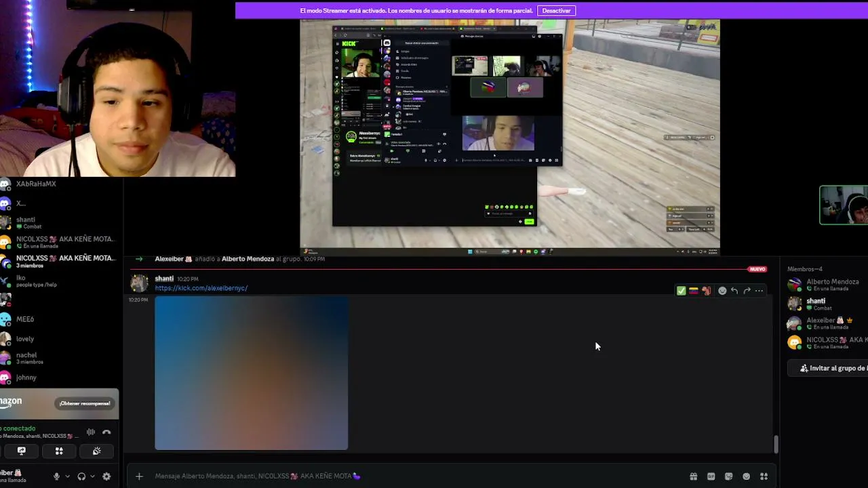Open voice connection details waveform icon
The image size is (868, 488).
(x=90, y=432)
